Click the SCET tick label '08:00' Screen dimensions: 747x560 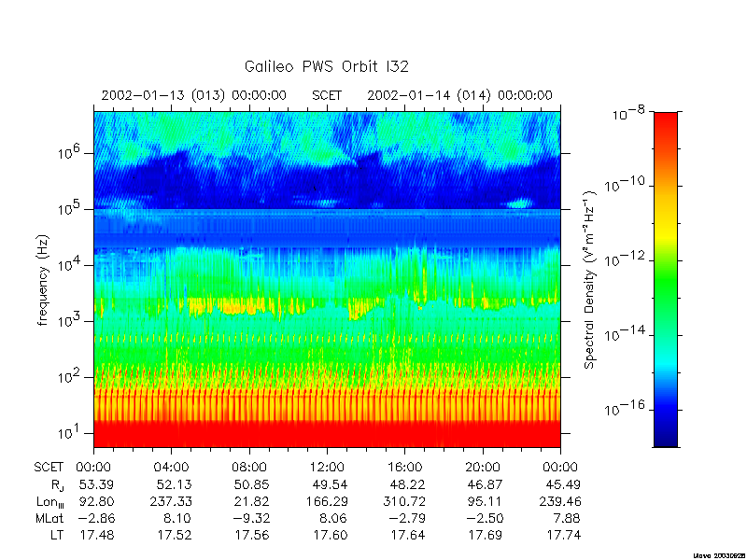click(x=249, y=468)
